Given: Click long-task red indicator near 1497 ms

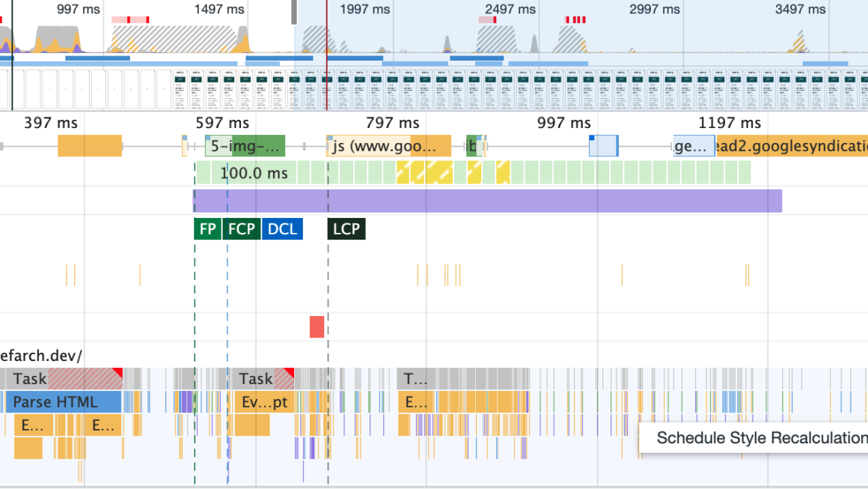Looking at the screenshot, I should [131, 20].
